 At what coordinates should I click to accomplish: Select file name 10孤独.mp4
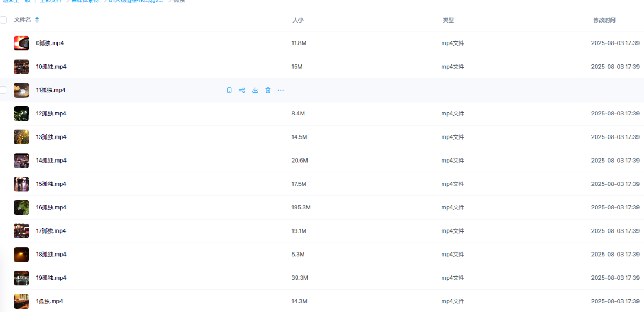(51, 67)
